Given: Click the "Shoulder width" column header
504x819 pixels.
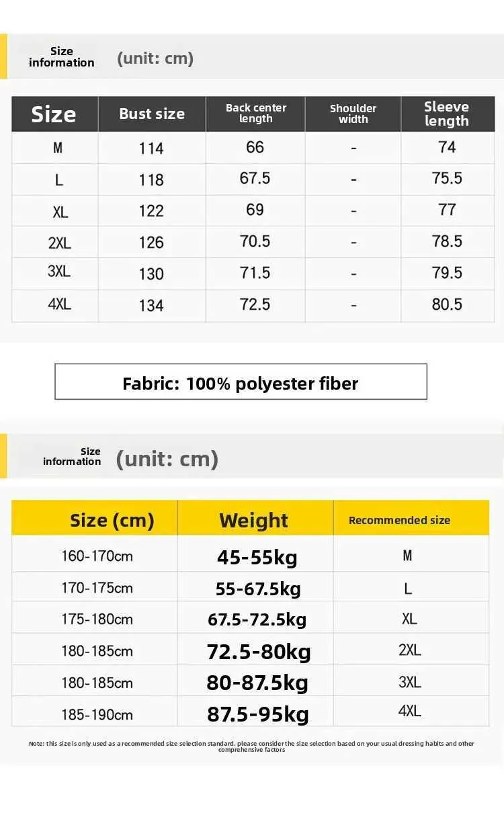Looking at the screenshot, I should coord(353,114).
